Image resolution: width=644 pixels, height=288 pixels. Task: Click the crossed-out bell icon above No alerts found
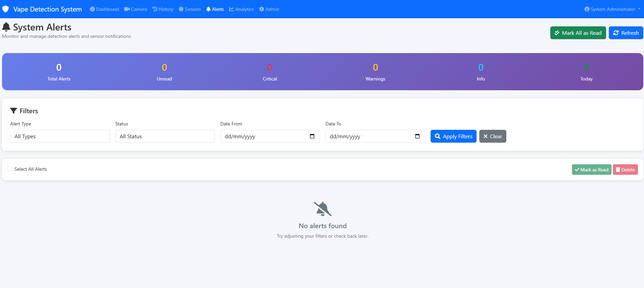(322, 209)
